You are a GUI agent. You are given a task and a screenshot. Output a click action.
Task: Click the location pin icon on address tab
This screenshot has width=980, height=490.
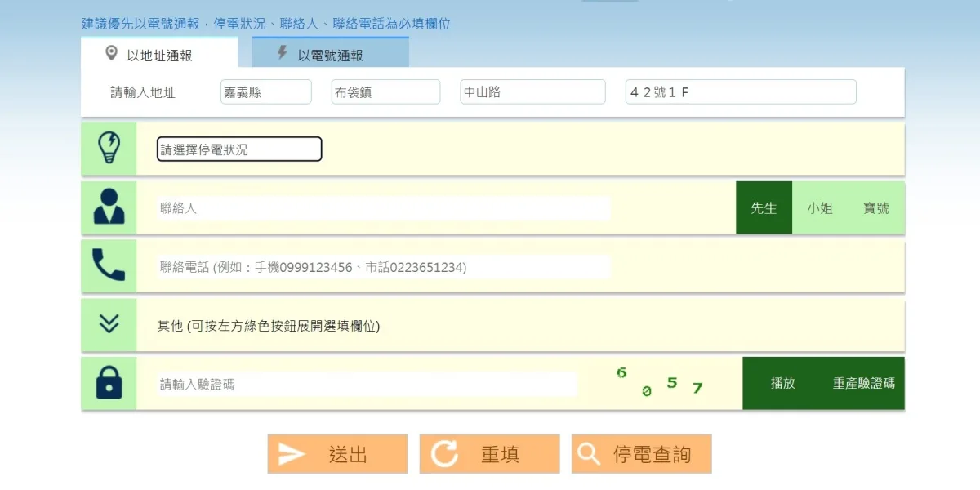pyautogui.click(x=112, y=54)
